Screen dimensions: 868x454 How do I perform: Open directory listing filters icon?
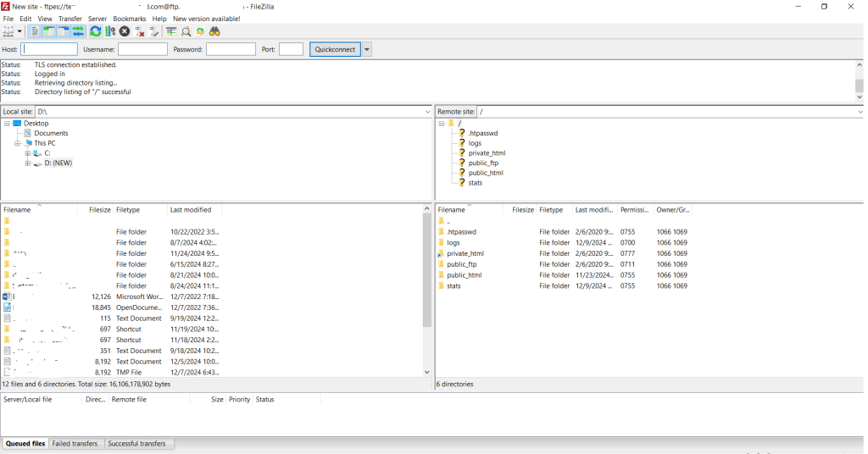171,31
